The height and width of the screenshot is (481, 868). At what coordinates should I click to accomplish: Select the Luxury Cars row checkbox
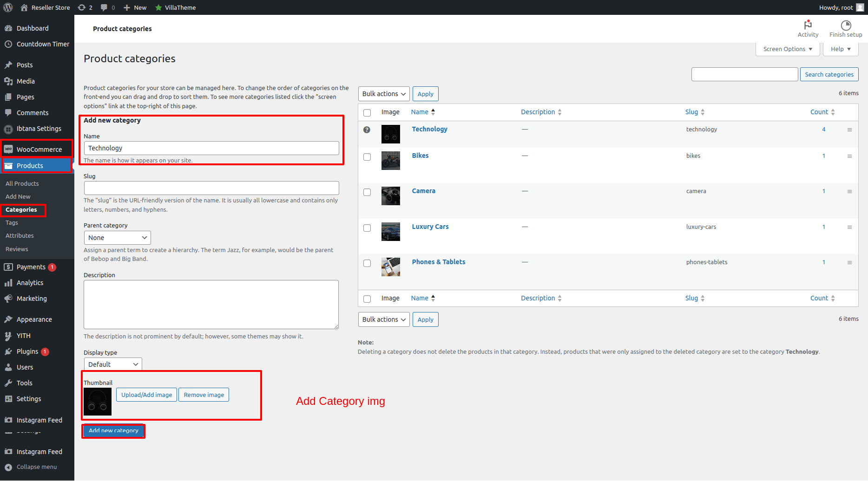pyautogui.click(x=367, y=228)
